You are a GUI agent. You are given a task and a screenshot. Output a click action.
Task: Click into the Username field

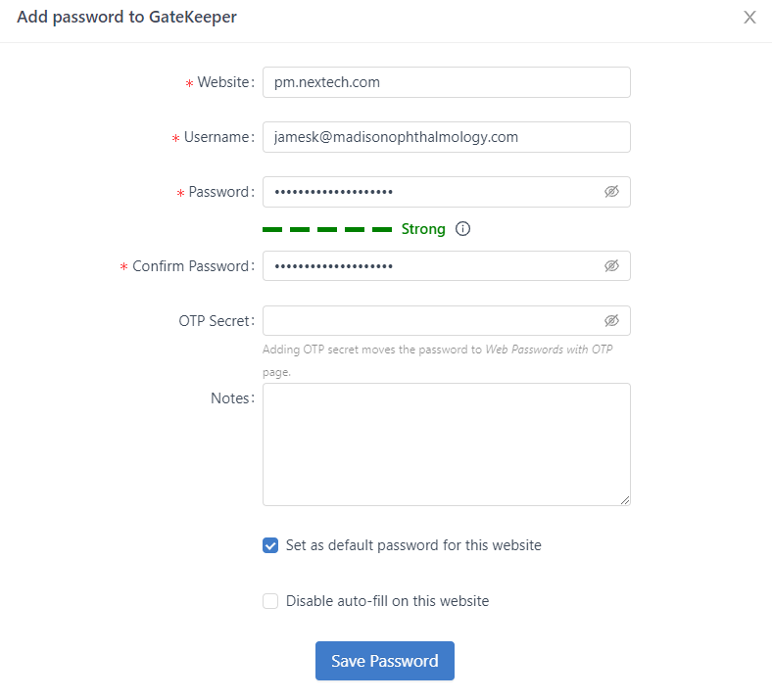446,137
